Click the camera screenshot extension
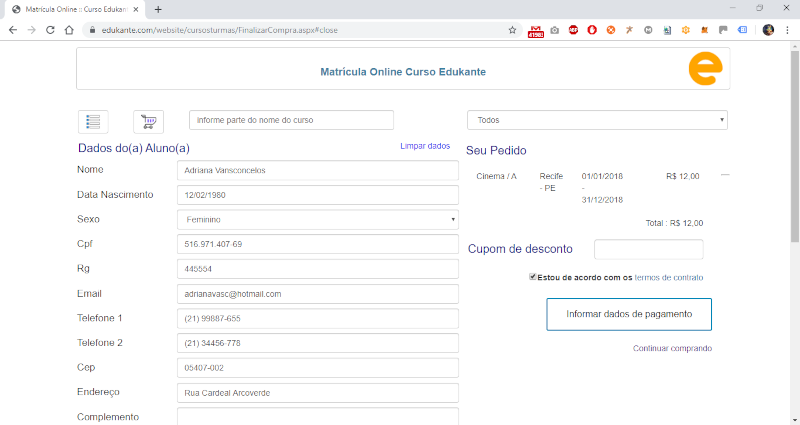The image size is (800, 425). (x=555, y=30)
